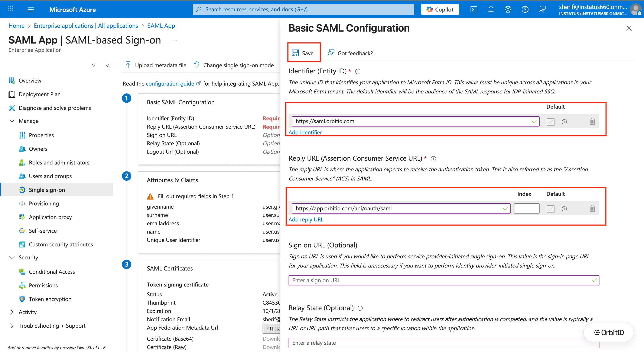Open portal settings gear
The height and width of the screenshot is (352, 644).
pos(508,10)
